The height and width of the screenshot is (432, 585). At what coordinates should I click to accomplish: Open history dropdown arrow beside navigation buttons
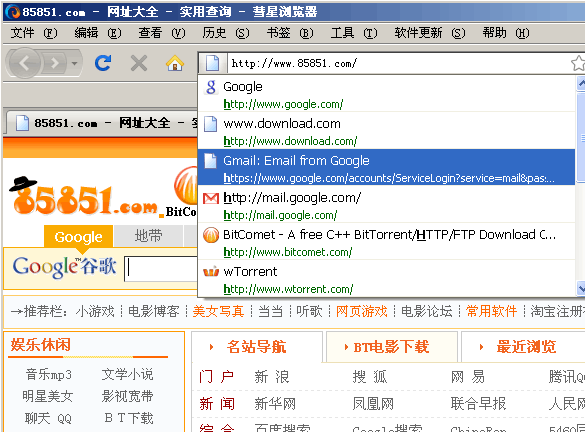(x=75, y=63)
